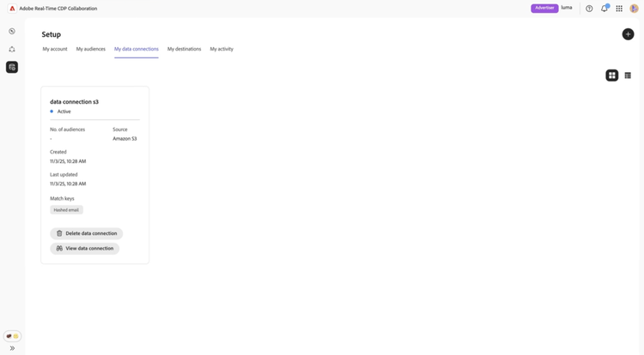
Task: Click the data connection s3 card title
Action: coord(75,102)
